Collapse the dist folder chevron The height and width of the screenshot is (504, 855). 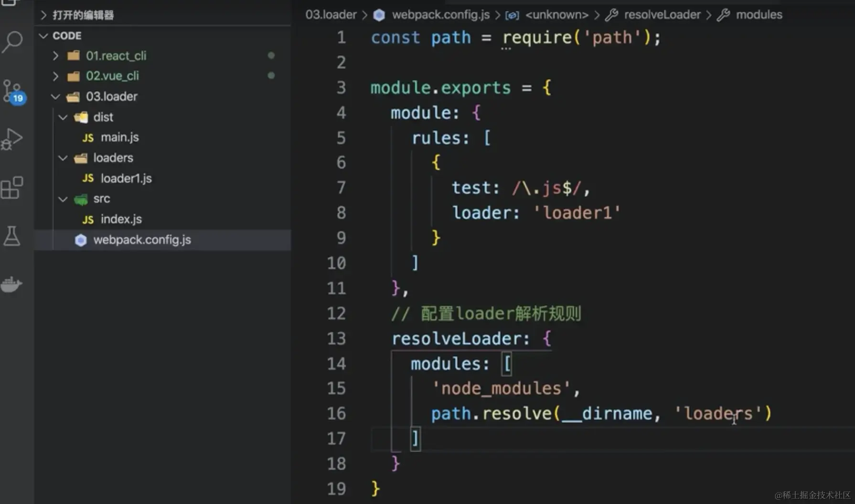click(63, 117)
